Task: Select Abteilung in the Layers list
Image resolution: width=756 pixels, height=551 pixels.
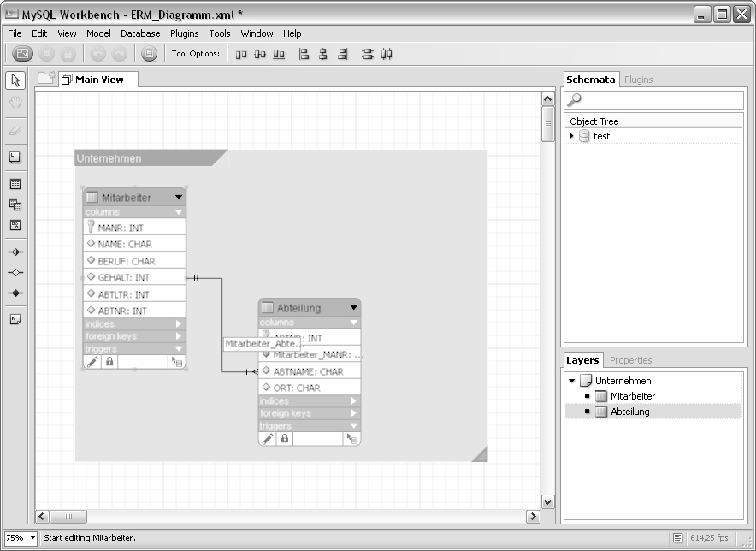Action: point(629,412)
